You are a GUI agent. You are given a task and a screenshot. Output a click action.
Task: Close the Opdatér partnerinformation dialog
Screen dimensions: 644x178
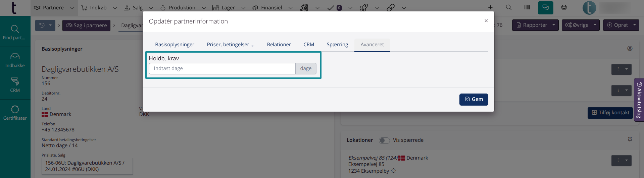coord(486,21)
